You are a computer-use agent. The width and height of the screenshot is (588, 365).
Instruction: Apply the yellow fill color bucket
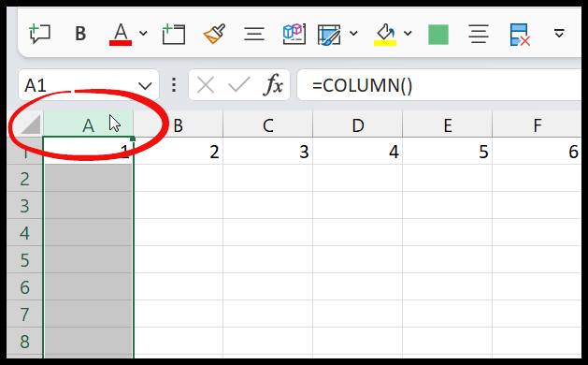[x=385, y=35]
